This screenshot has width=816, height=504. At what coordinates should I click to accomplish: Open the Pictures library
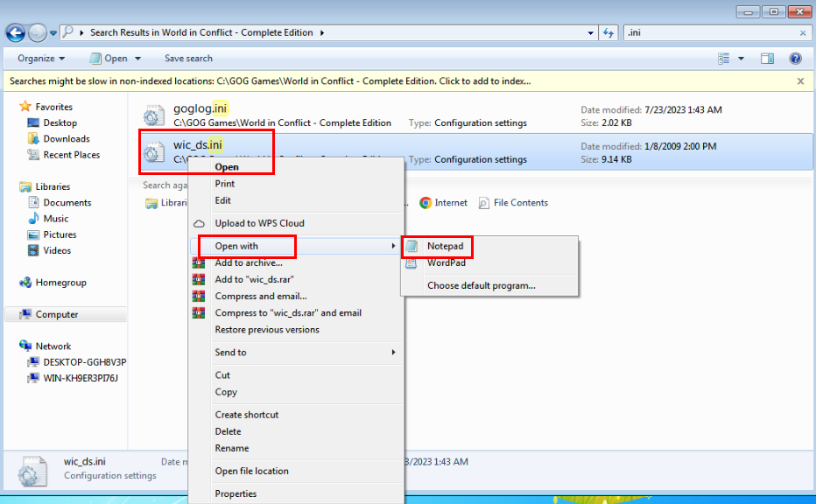(60, 234)
